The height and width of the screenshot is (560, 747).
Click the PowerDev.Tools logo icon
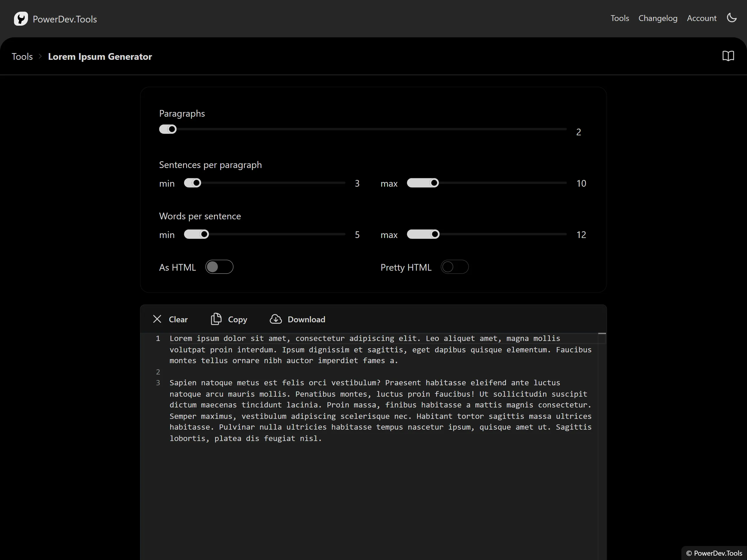[x=21, y=19]
